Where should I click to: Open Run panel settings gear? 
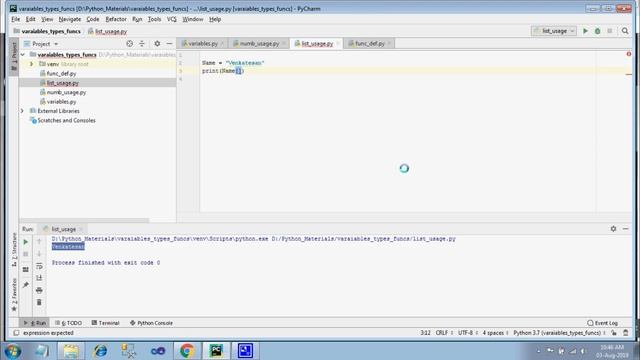[613, 229]
